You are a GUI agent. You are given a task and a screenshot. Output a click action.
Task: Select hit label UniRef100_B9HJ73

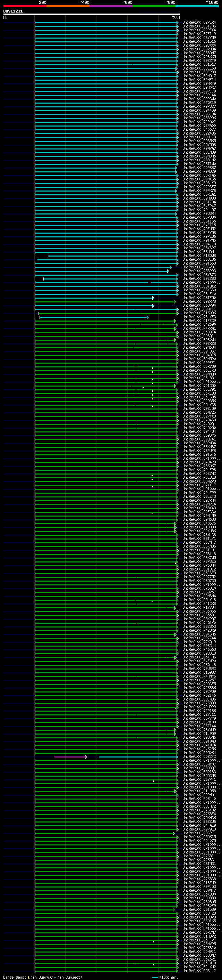(x=199, y=137)
